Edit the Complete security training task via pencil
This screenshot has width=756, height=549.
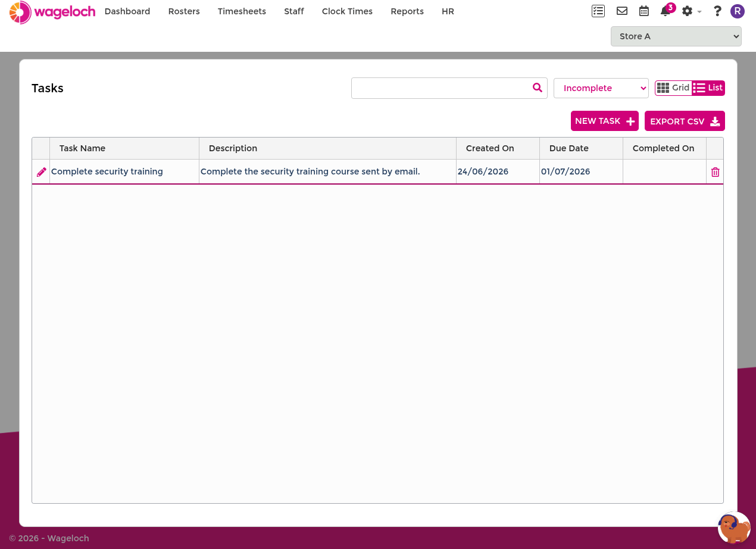41,172
